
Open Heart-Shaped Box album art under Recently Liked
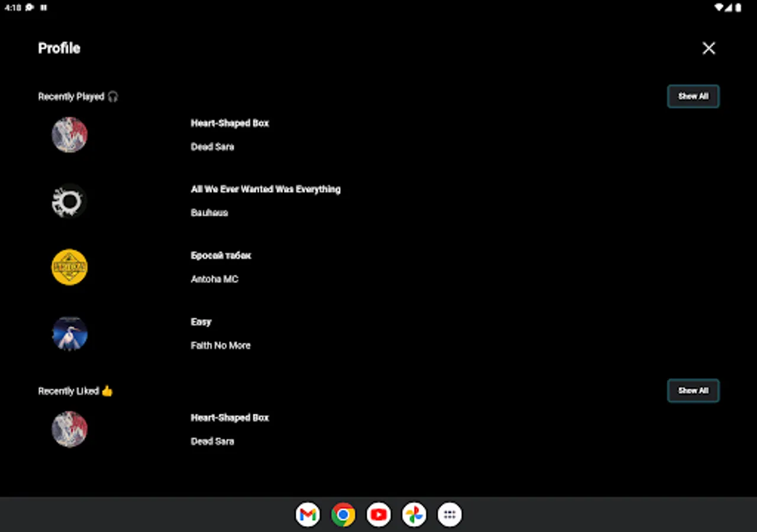click(70, 429)
